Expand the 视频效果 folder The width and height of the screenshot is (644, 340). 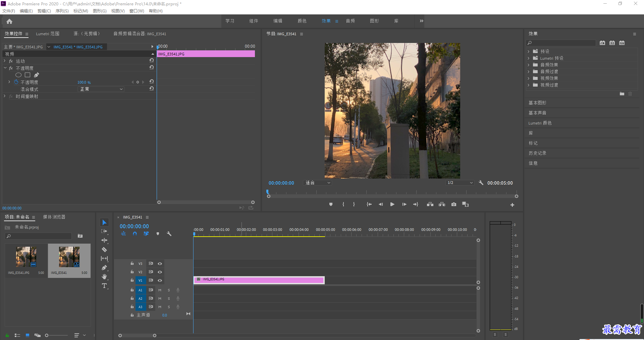tap(528, 78)
